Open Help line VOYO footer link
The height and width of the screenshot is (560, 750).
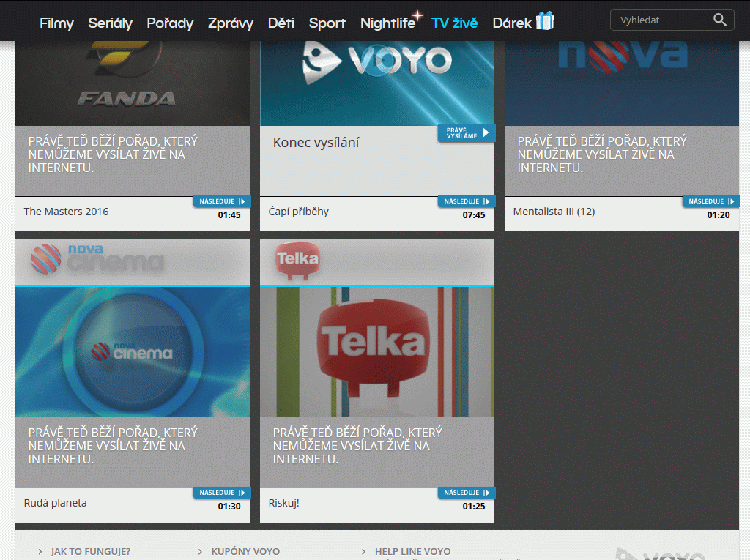412,551
